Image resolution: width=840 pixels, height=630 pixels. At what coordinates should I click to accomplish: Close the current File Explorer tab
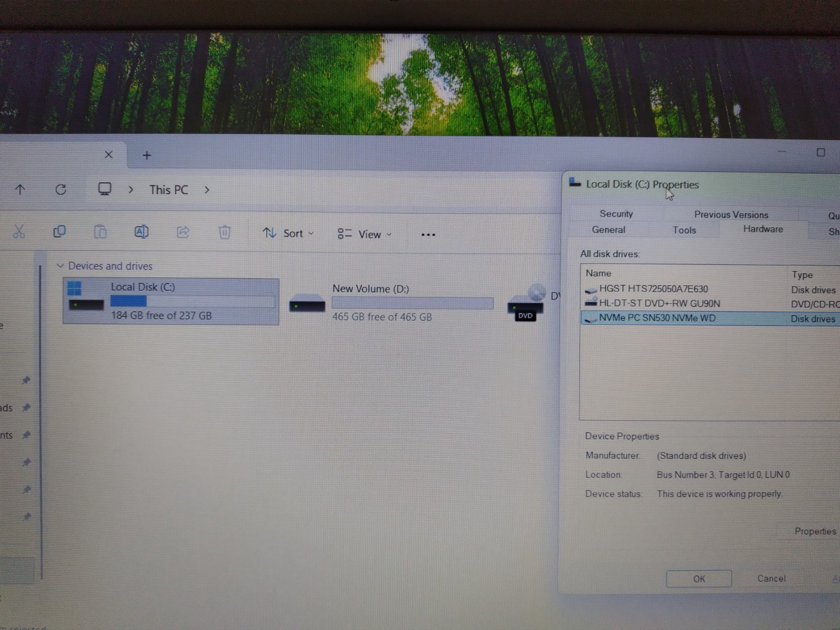(109, 155)
